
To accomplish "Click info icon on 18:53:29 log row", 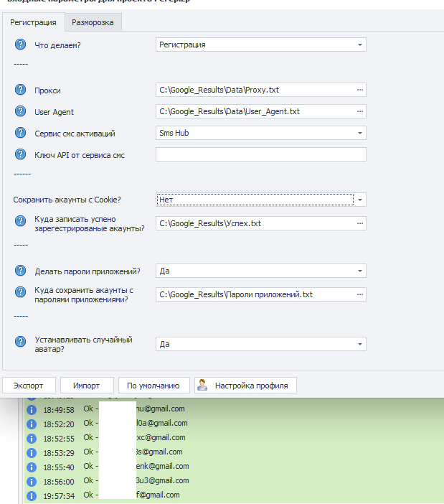I will (x=31, y=453).
